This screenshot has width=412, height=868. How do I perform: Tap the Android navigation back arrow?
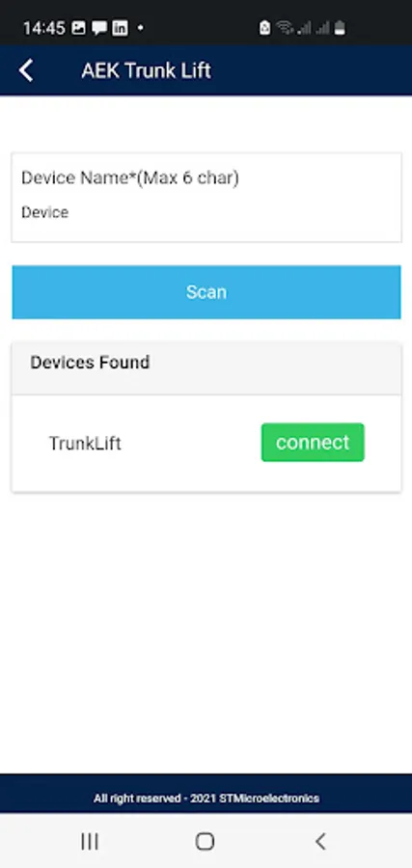(320, 841)
